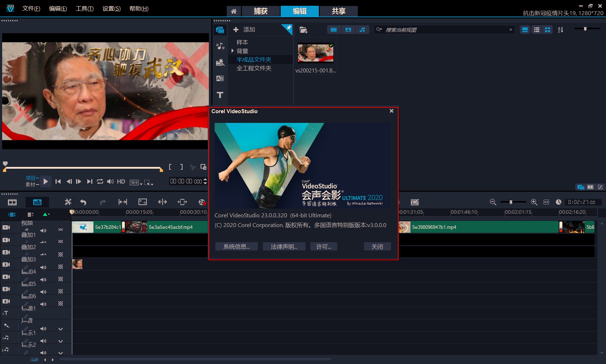Select the roll tool icon

click(162, 202)
